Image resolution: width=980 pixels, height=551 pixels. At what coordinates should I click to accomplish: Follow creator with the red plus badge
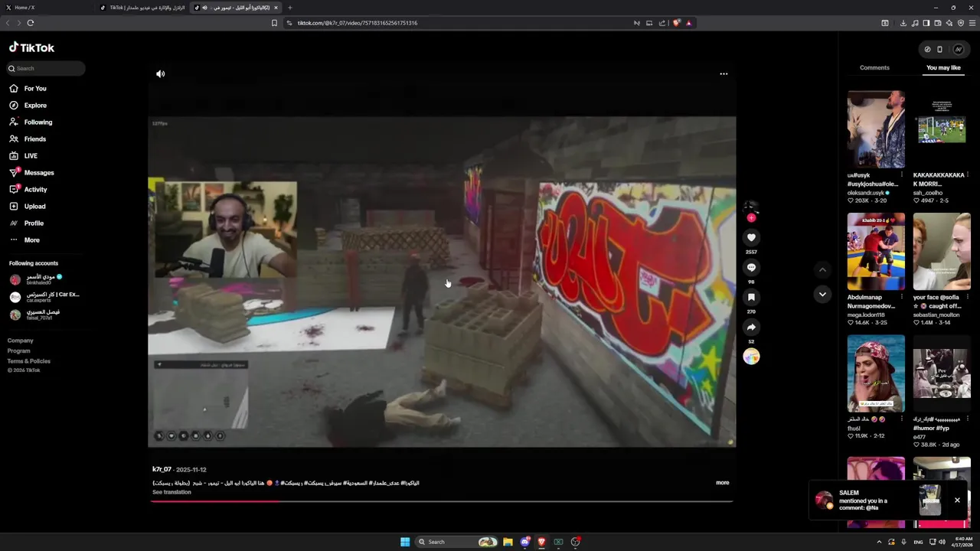tap(751, 218)
